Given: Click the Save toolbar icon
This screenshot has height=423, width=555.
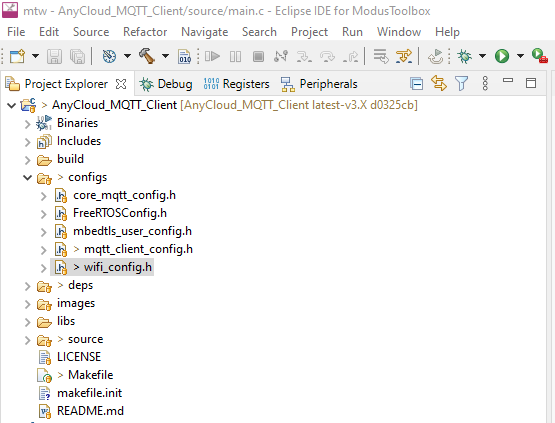Looking at the screenshot, I should pos(54,56).
